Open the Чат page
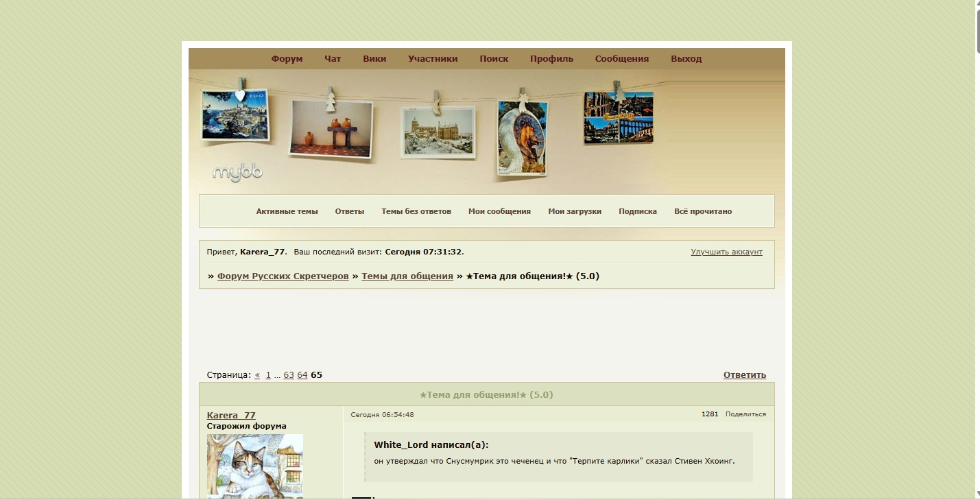This screenshot has height=500, width=980. [x=333, y=59]
